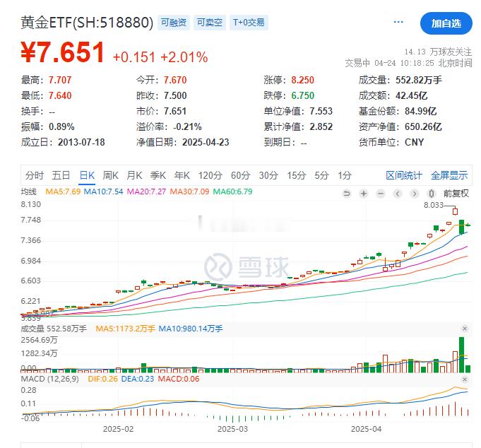Click the 14.13 万球友关注 followers text
The width and height of the screenshot is (481, 448).
tap(438, 52)
